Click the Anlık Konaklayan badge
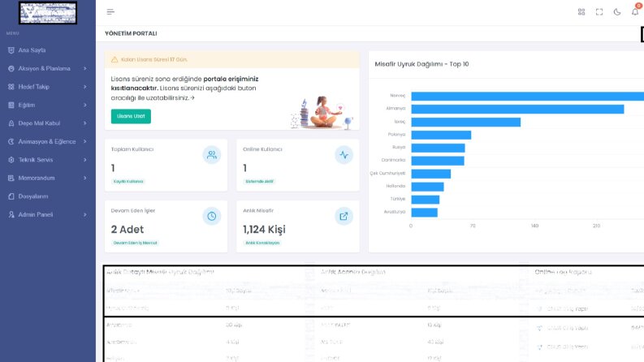 pos(262,243)
